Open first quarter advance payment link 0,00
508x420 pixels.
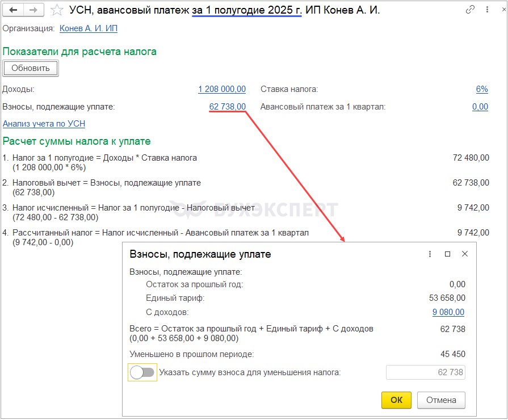pyautogui.click(x=480, y=107)
